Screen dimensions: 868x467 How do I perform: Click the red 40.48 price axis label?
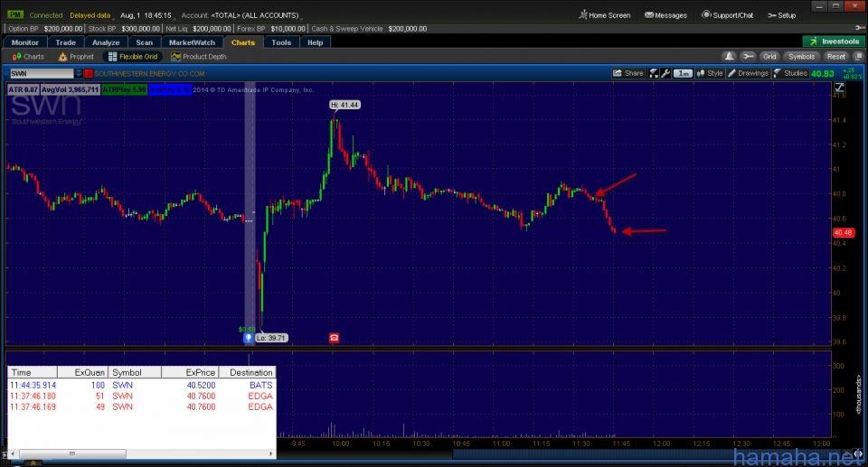click(x=844, y=232)
